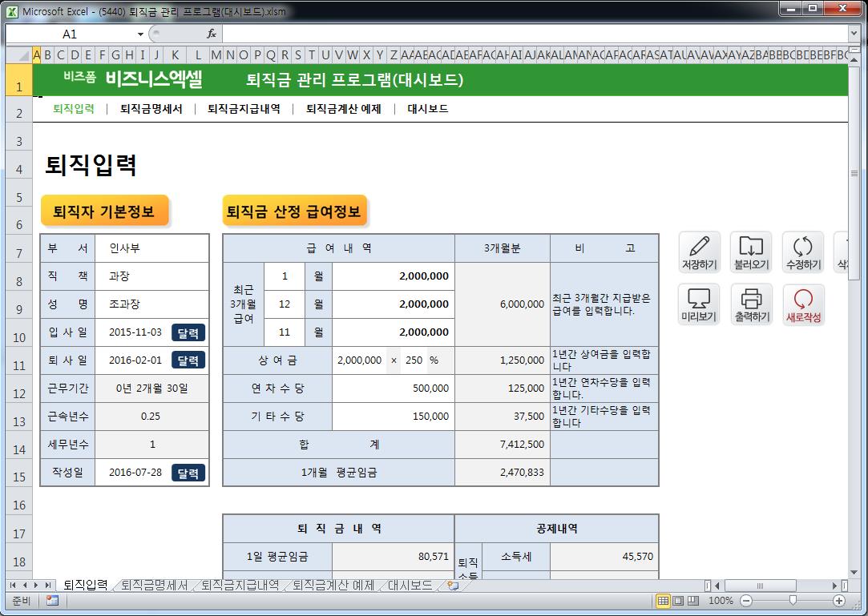Click the zoom slider handle at 100%

coord(793,601)
